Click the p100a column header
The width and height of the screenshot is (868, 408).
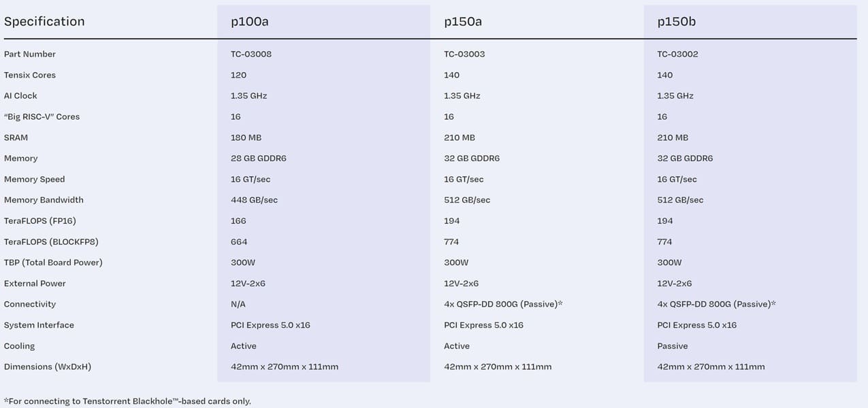(249, 22)
